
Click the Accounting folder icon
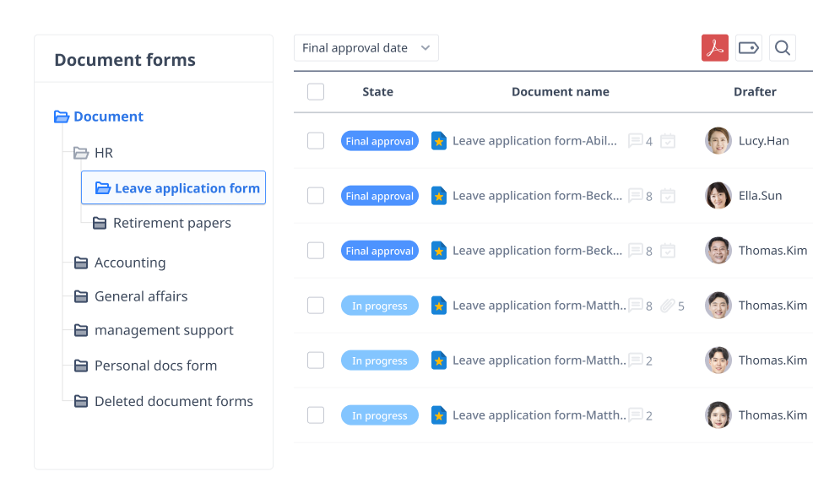click(x=81, y=263)
